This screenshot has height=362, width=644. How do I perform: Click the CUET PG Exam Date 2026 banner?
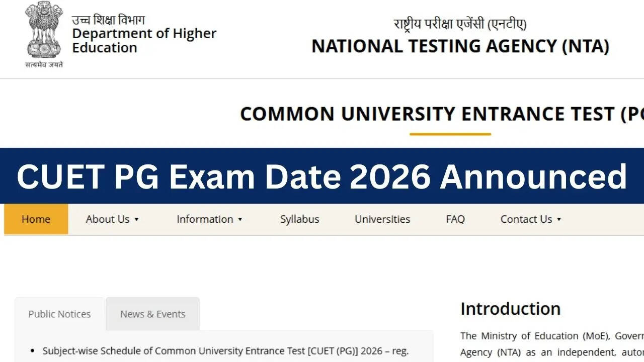[322, 176]
